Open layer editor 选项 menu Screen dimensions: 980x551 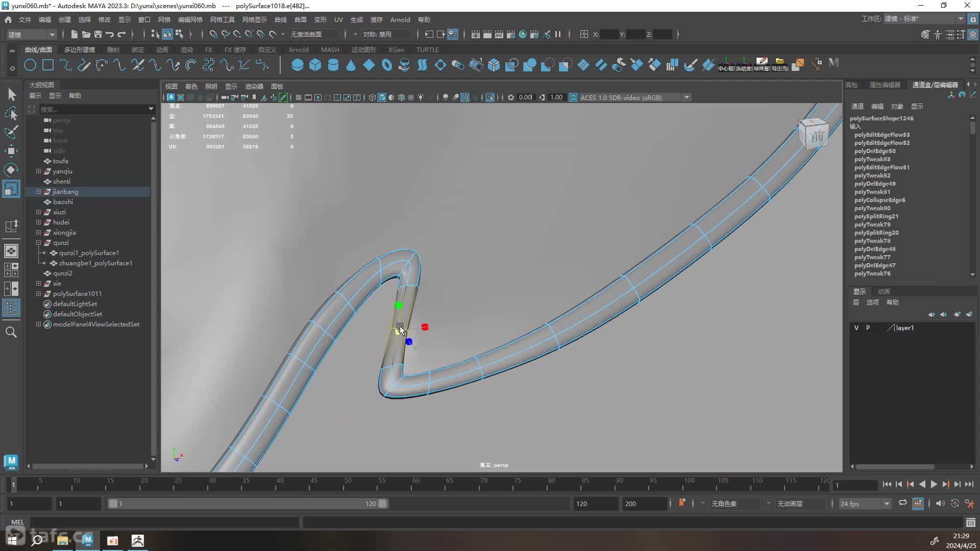click(x=873, y=302)
